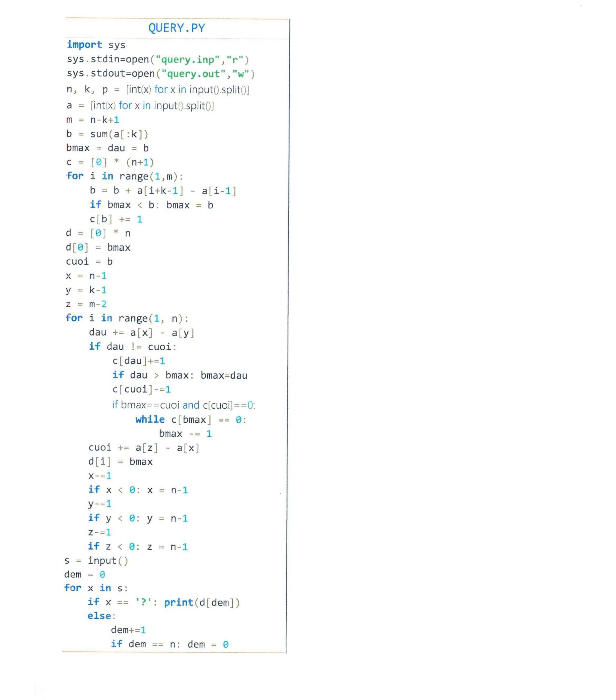
Task: Select the line 'if dau != cuoi:'
Action: tap(133, 346)
